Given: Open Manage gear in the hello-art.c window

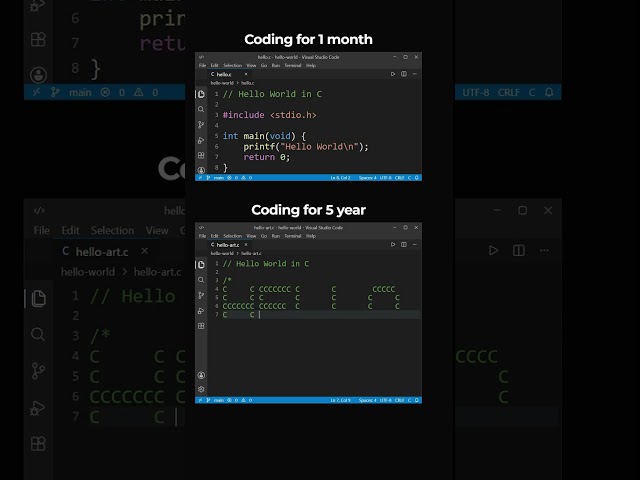Looking at the screenshot, I should tap(201, 389).
